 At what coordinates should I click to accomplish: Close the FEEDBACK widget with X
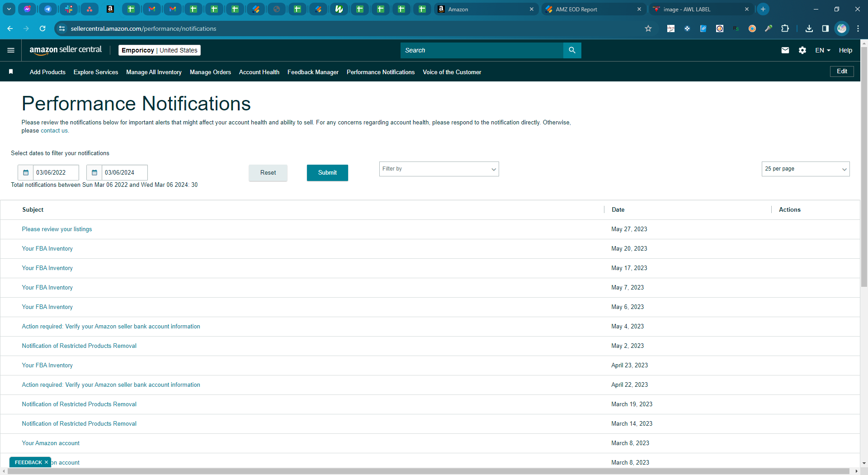tap(46, 462)
